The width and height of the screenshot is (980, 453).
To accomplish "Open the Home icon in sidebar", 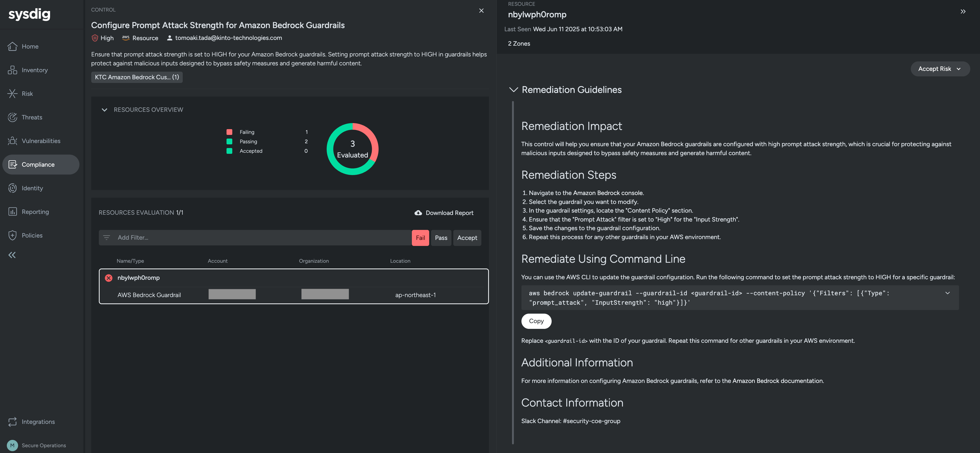I will point(13,46).
